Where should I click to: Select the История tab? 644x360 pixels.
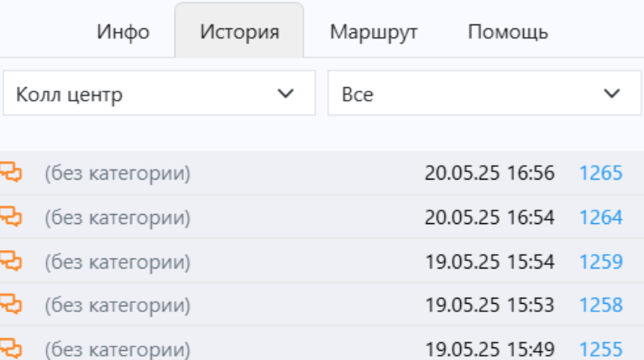click(x=239, y=32)
